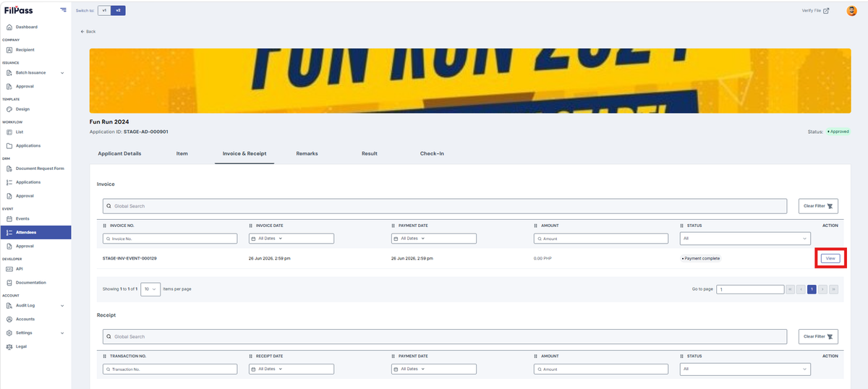Open Receipt table Payment Date All Dates filter
The width and height of the screenshot is (868, 389).
(433, 369)
